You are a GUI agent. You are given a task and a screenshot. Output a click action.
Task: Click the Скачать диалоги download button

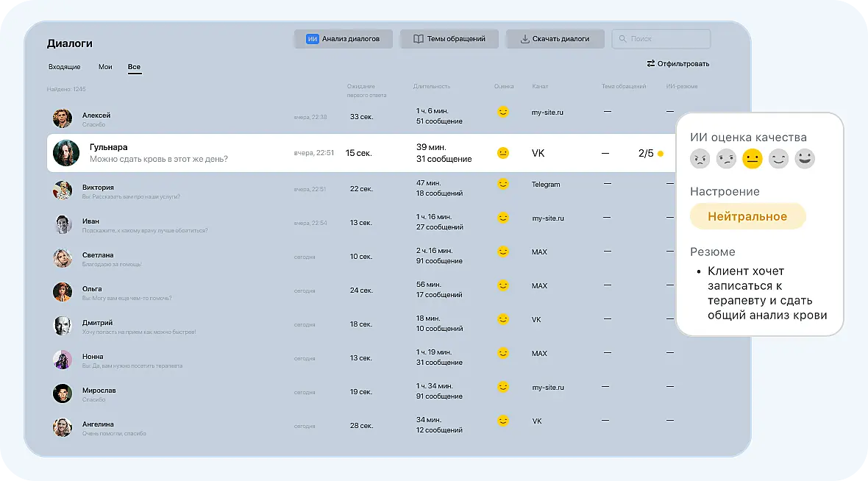click(555, 39)
